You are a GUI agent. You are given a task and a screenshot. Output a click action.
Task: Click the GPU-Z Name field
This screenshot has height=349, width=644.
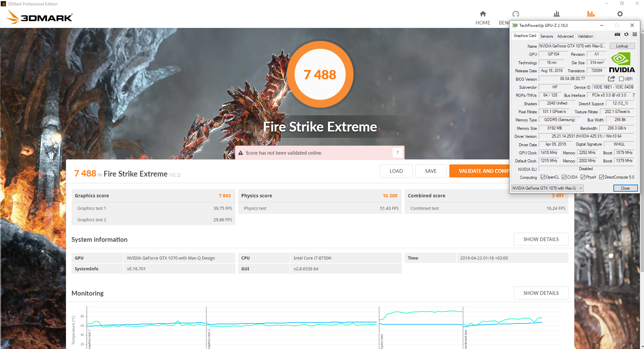572,46
